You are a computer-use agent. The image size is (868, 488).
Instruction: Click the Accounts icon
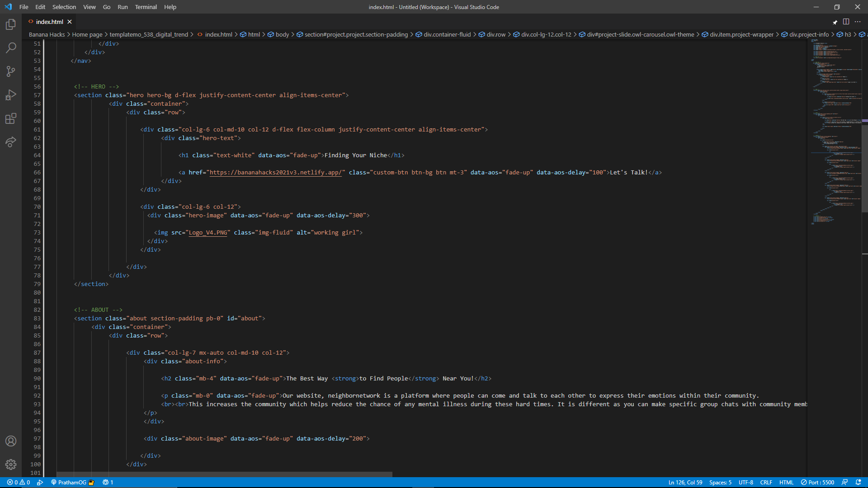[11, 441]
